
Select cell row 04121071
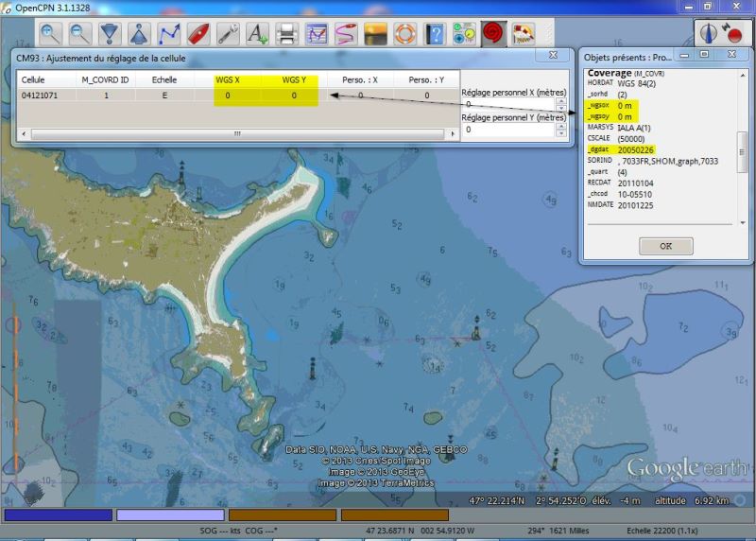(239, 96)
